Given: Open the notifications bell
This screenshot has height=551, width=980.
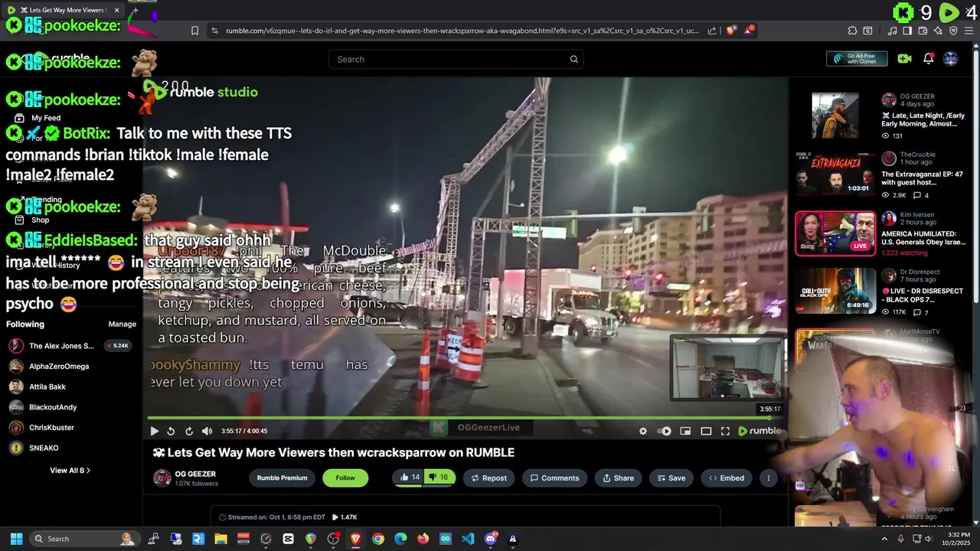Looking at the screenshot, I should coord(928,59).
